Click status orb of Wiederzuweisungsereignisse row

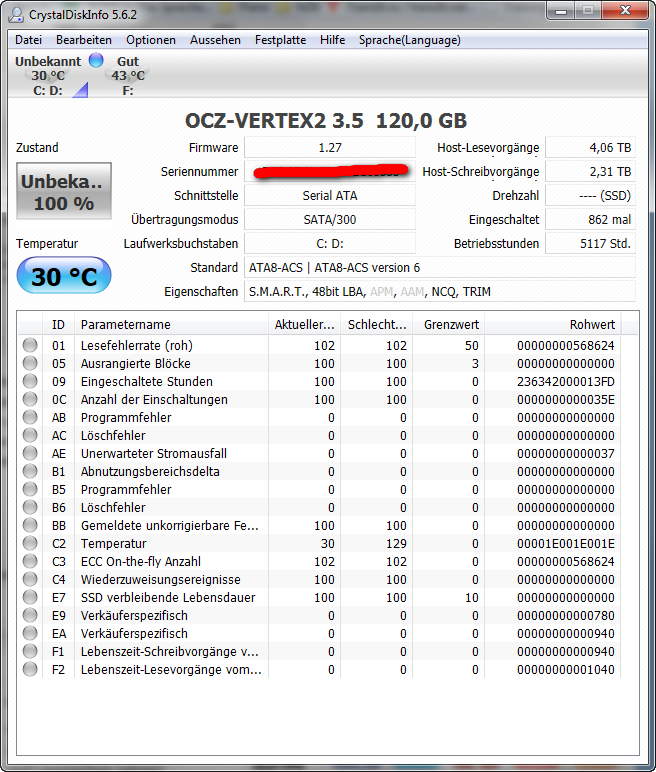[30, 579]
